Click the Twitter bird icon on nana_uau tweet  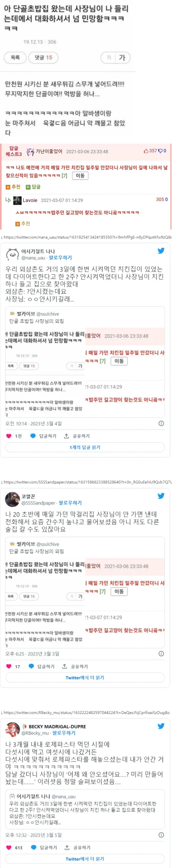[161, 251]
